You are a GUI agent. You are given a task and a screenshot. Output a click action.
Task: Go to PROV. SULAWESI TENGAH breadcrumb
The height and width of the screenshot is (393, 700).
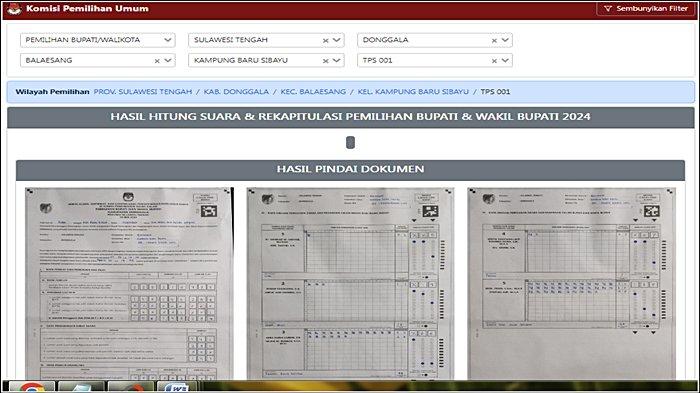pos(143,92)
